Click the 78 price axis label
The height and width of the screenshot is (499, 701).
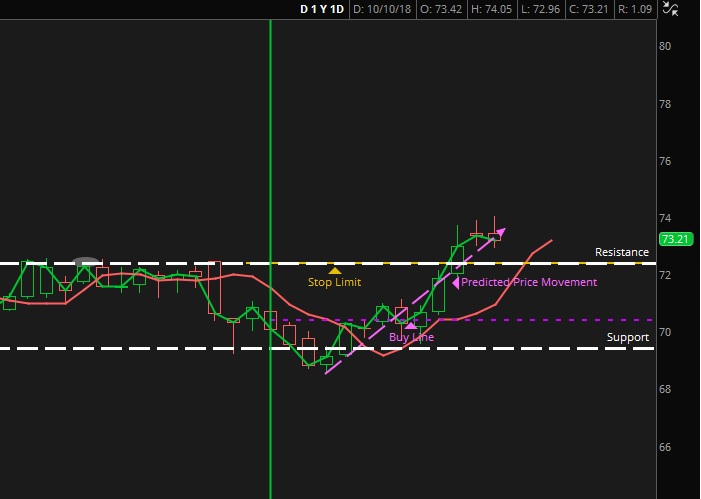[665, 104]
